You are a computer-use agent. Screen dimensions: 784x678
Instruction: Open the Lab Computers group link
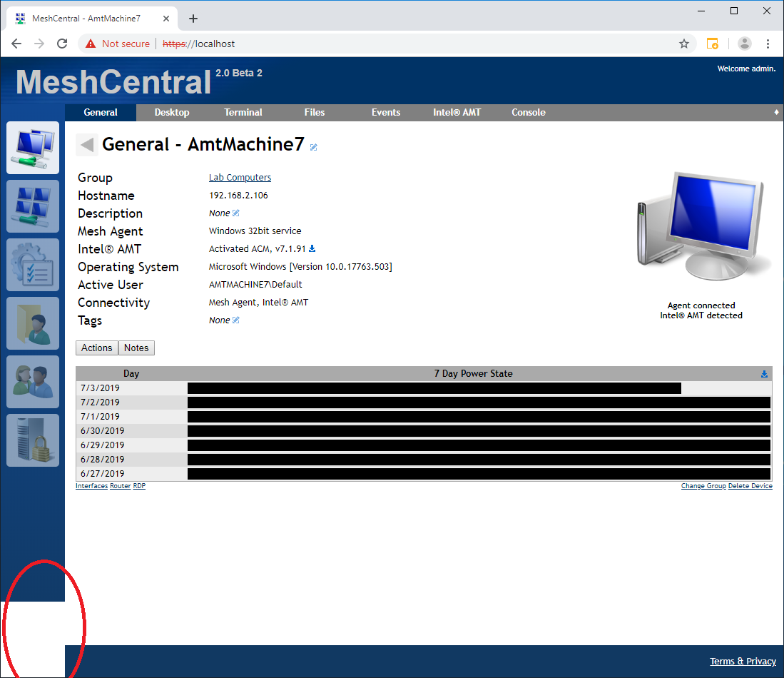[240, 177]
